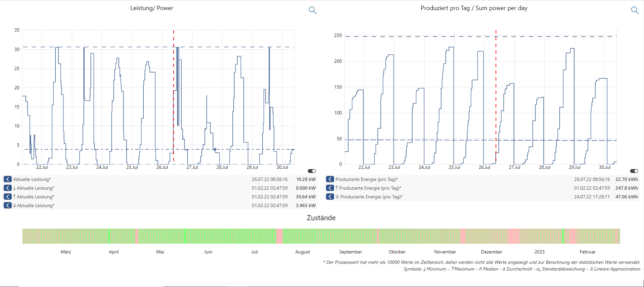Open zoom search on Sum power per day chart
Screen dimensions: 644x287
click(634, 10)
